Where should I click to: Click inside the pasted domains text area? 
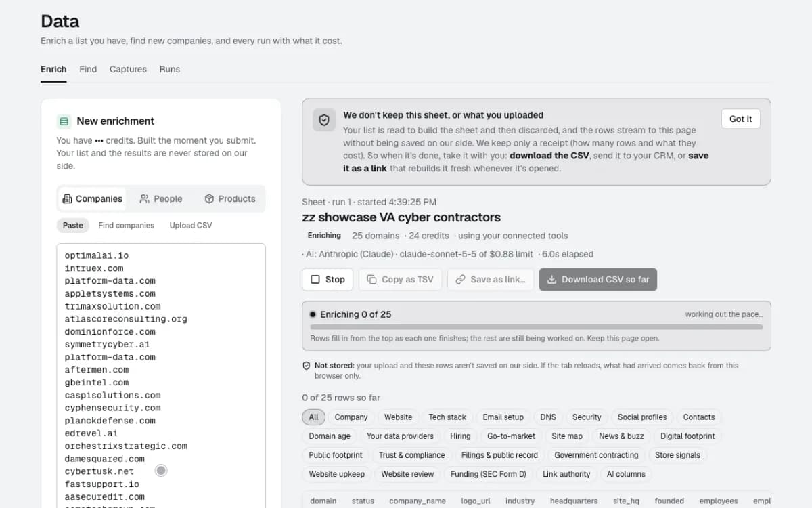pyautogui.click(x=161, y=376)
